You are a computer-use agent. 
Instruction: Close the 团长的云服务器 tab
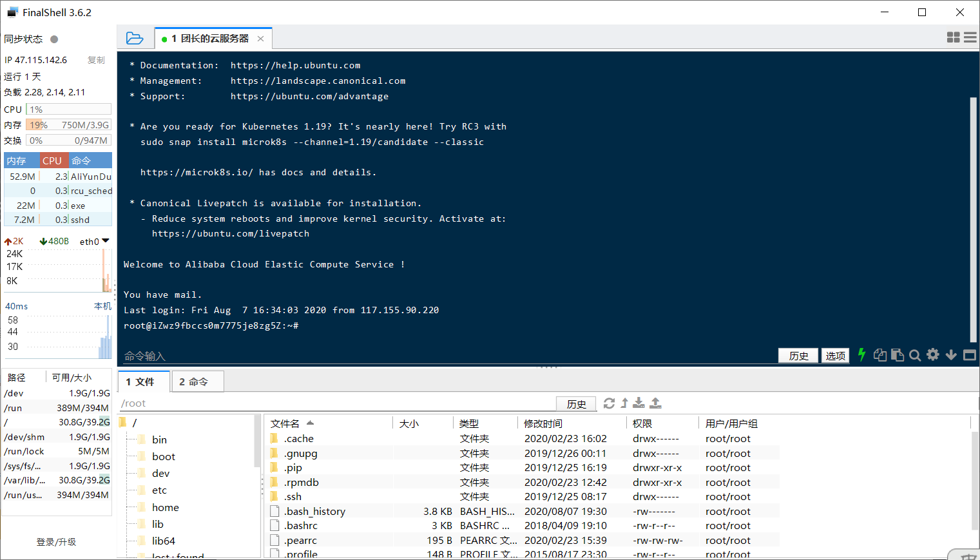[x=261, y=39]
